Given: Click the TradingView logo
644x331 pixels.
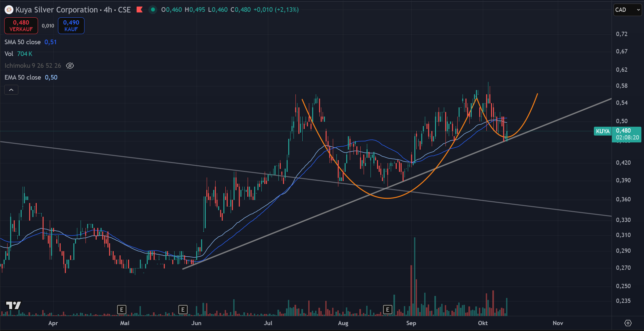Looking at the screenshot, I should point(14,305).
